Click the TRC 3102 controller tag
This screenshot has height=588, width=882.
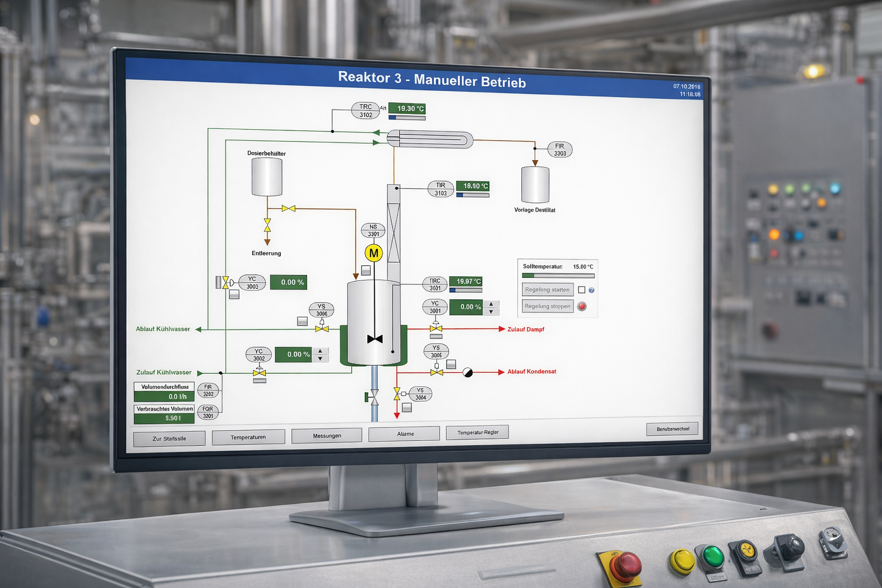[x=366, y=110]
